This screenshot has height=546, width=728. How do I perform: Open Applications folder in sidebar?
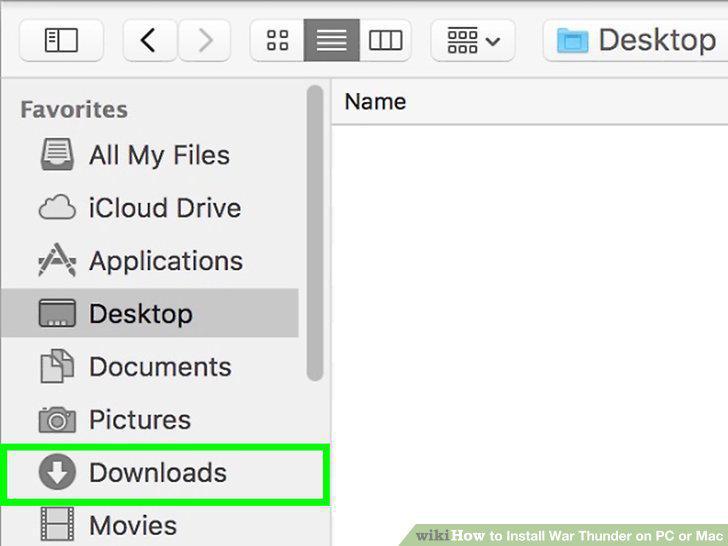(x=166, y=261)
